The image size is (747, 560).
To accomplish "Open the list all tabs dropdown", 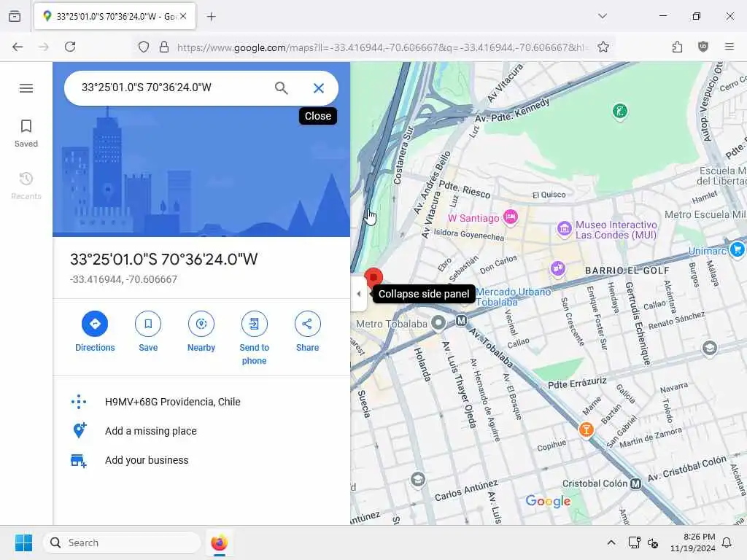I will 603,16.
